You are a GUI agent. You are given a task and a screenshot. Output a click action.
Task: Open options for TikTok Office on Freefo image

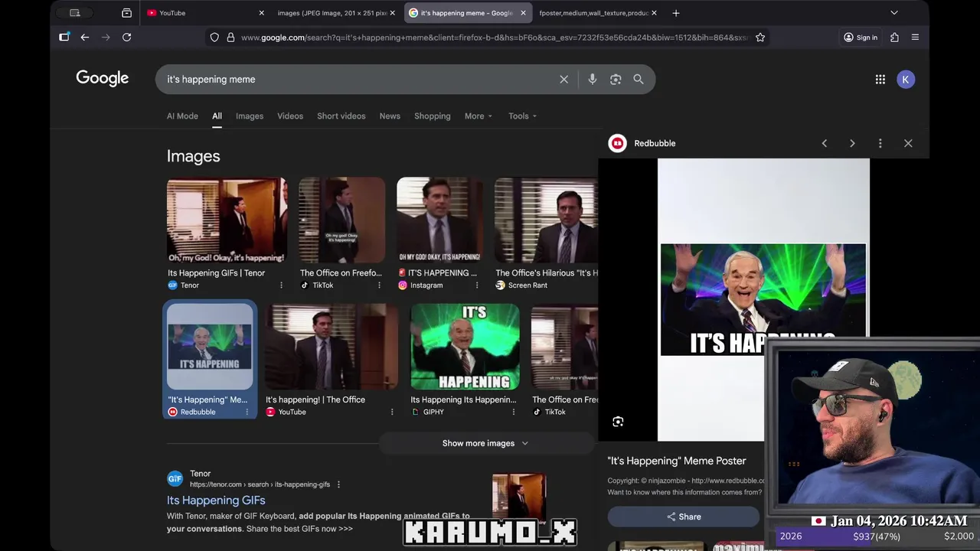click(379, 285)
